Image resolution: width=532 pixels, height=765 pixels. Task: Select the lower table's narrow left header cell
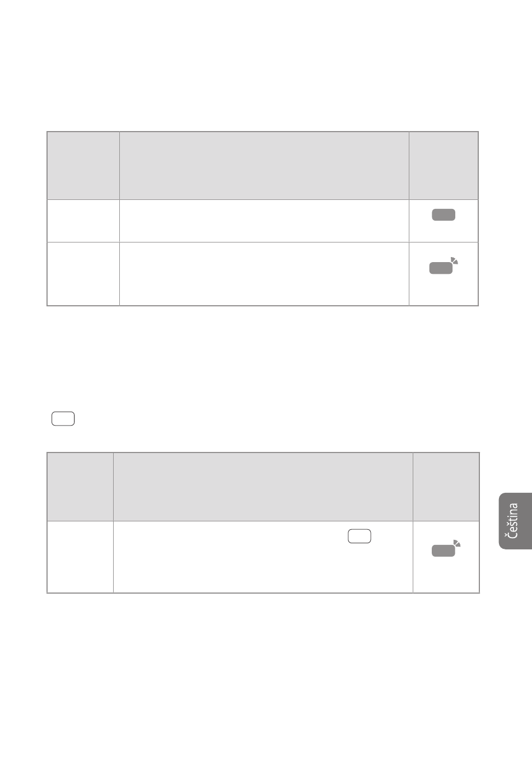pyautogui.click(x=80, y=487)
